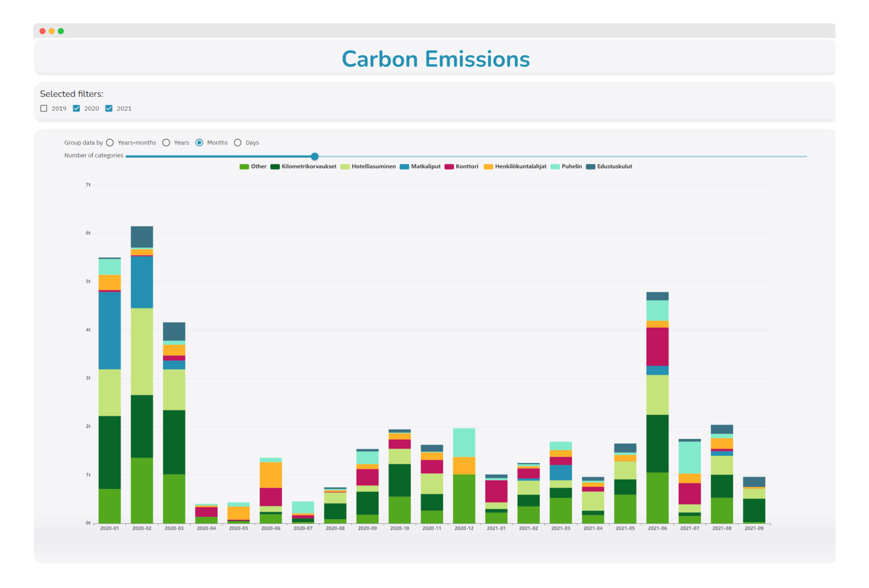
Task: Close the window with red button
Action: [x=43, y=31]
